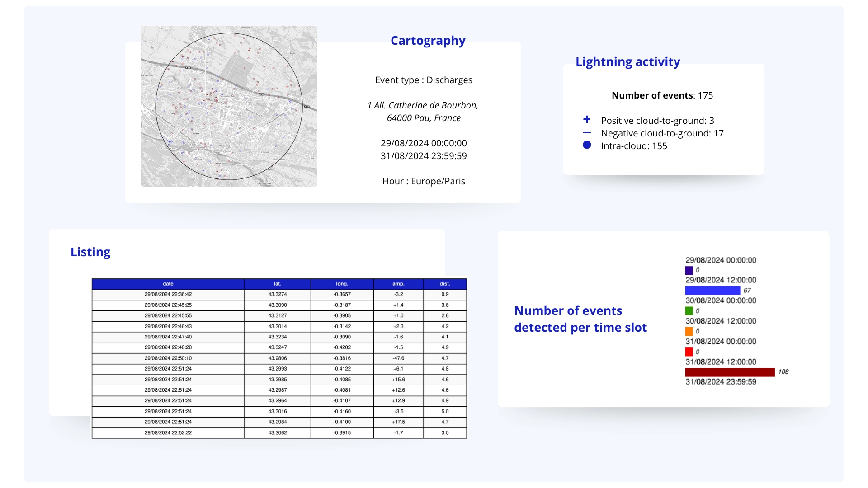Open the date column sort dropdown
Screen dimensions: 868x488
tap(168, 284)
